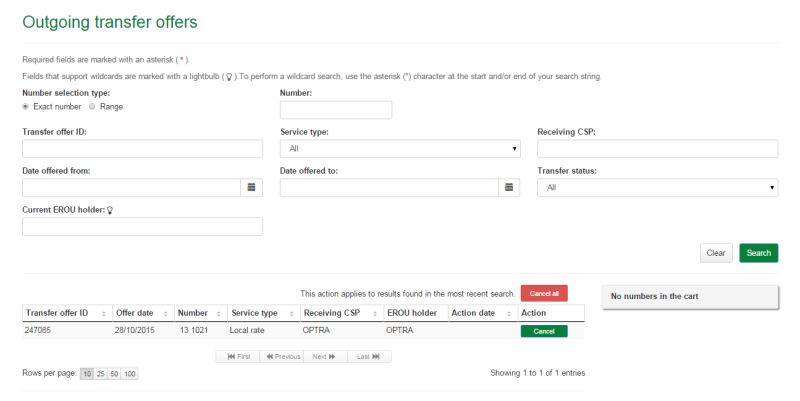Screen dimensions: 800x401
Task: Go to Previous page of results
Action: point(282,357)
